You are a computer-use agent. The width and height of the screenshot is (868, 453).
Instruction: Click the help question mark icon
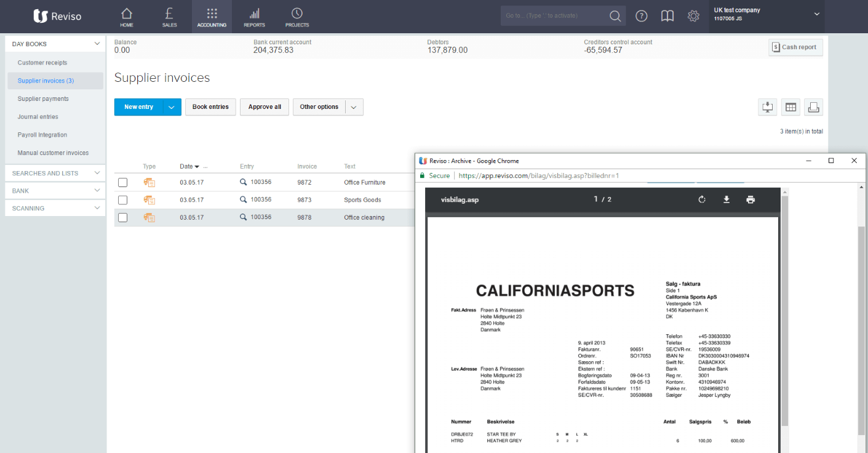[641, 16]
